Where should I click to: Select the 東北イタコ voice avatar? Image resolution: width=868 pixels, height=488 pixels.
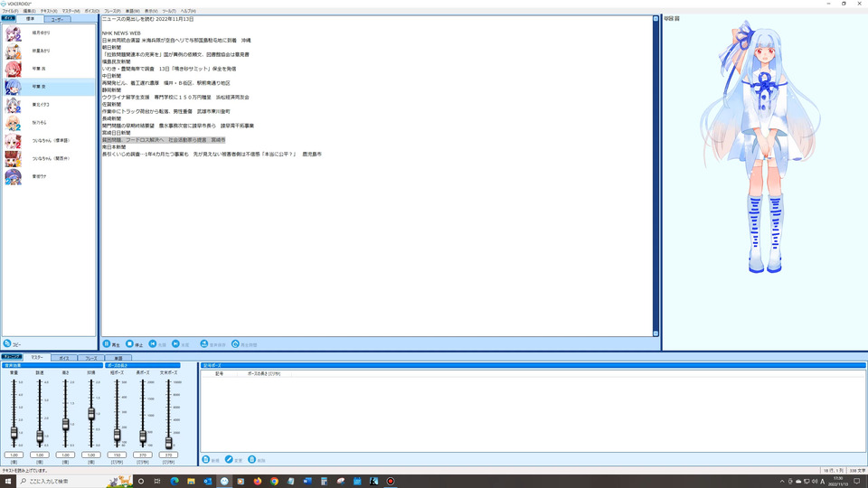14,105
